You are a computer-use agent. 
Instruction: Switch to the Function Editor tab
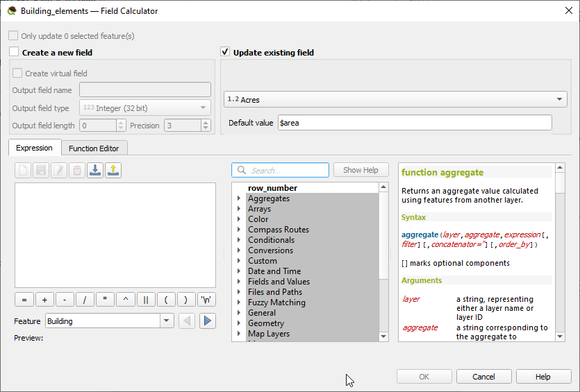[x=94, y=148]
